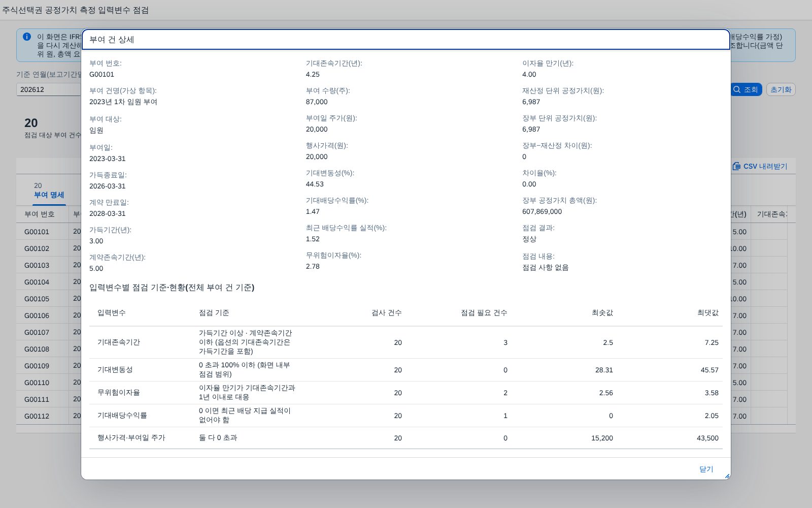Image resolution: width=812 pixels, height=508 pixels.
Task: Click the 조회 search button
Action: point(746,89)
